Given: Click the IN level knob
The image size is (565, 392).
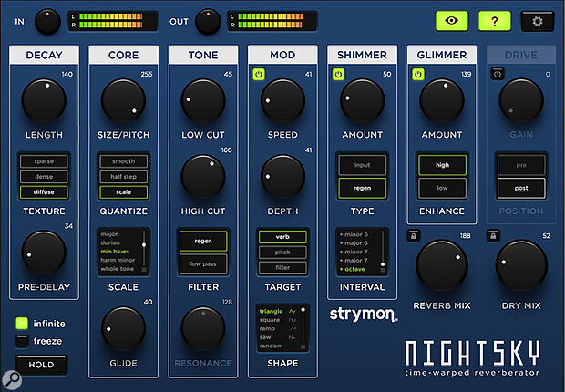Looking at the screenshot, I should click(x=47, y=22).
